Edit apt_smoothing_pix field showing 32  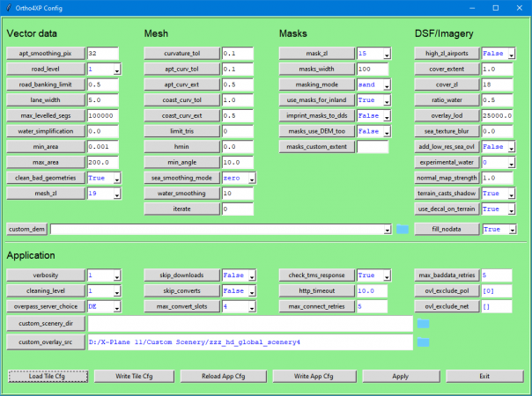pos(103,54)
